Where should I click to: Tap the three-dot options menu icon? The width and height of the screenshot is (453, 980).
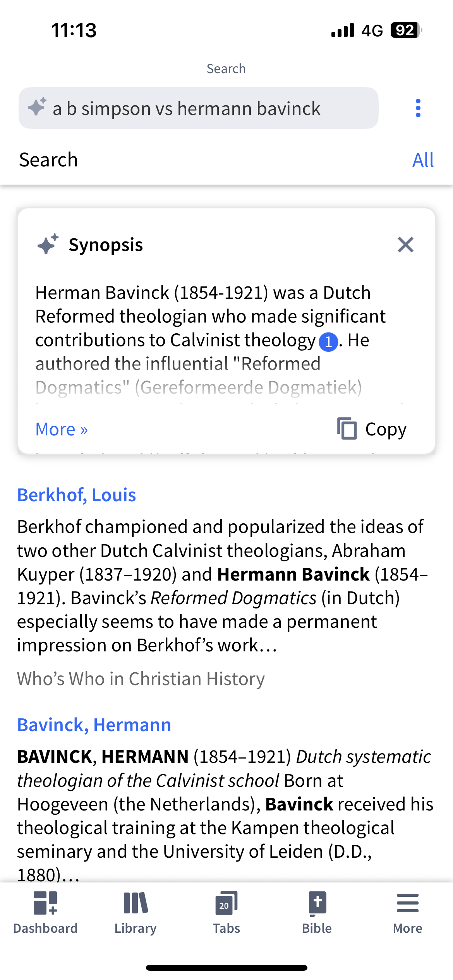[418, 108]
